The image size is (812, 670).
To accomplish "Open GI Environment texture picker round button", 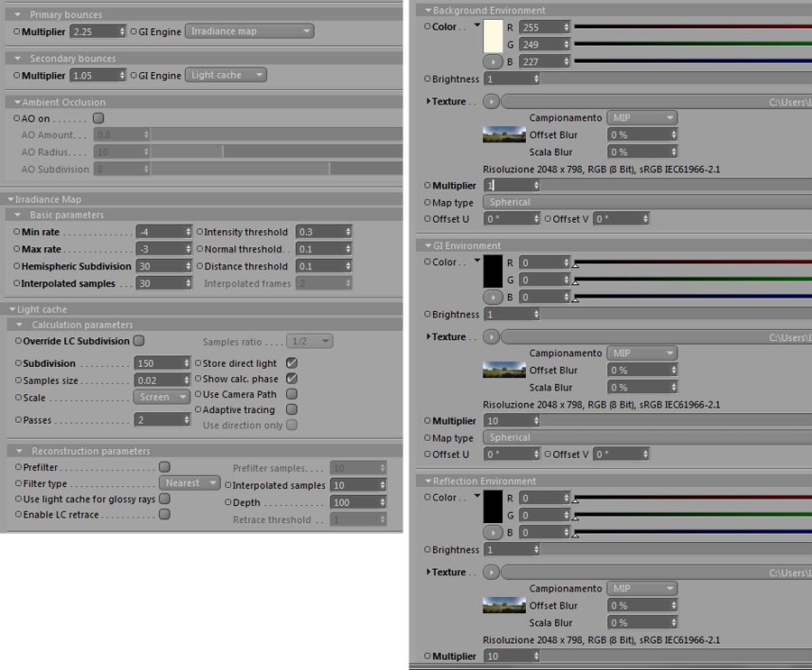I will (x=491, y=337).
